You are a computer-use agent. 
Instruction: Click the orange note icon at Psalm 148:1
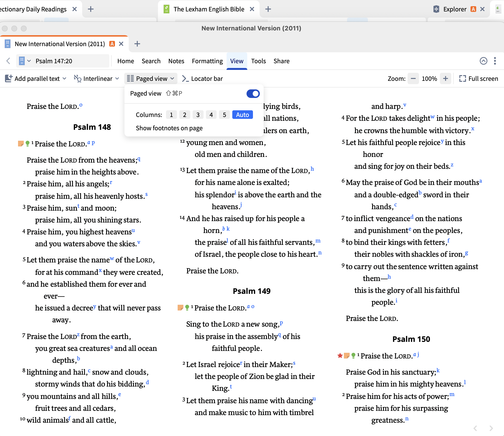(21, 144)
